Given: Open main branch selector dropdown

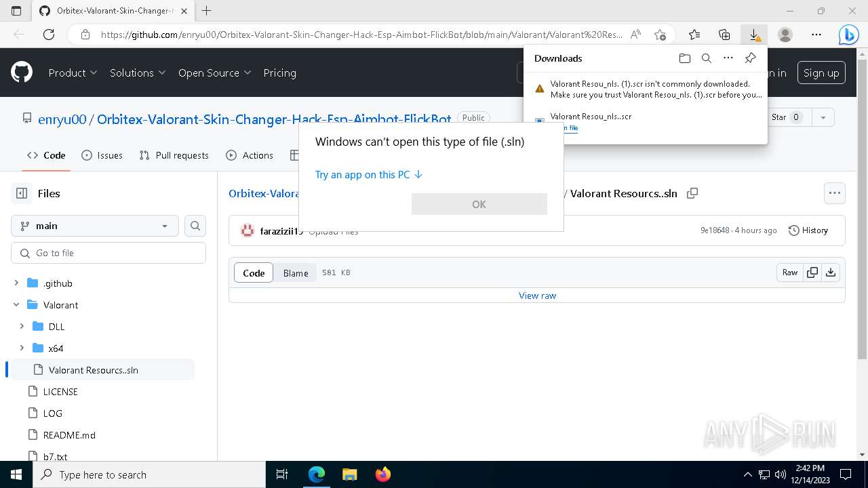Looking at the screenshot, I should point(95,226).
